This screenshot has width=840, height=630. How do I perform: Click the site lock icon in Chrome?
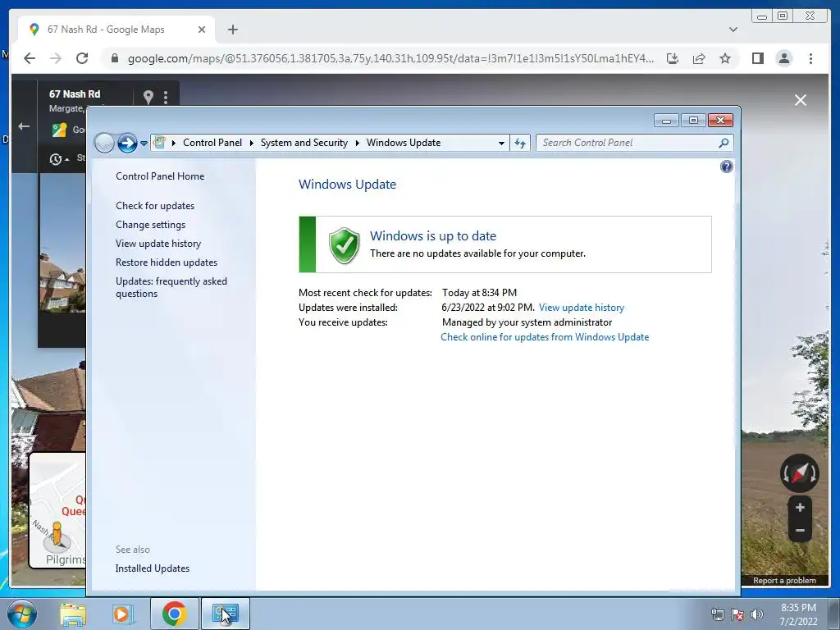tap(114, 58)
